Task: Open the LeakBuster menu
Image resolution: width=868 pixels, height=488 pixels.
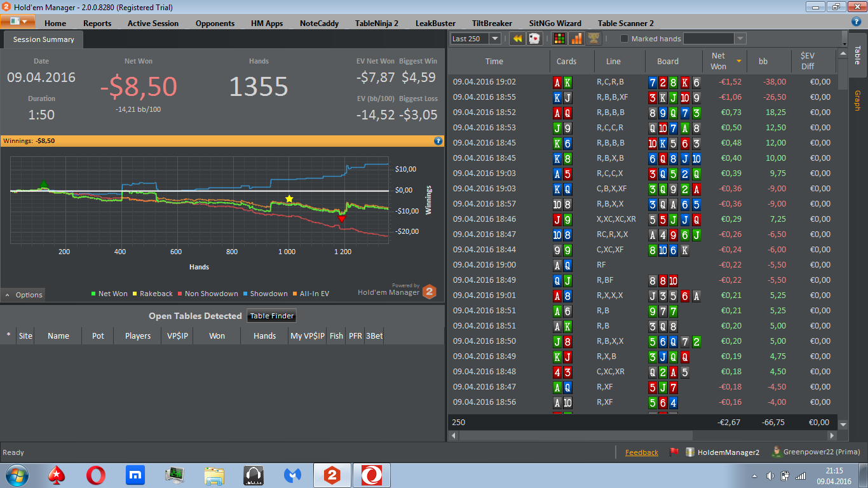Action: 435,24
